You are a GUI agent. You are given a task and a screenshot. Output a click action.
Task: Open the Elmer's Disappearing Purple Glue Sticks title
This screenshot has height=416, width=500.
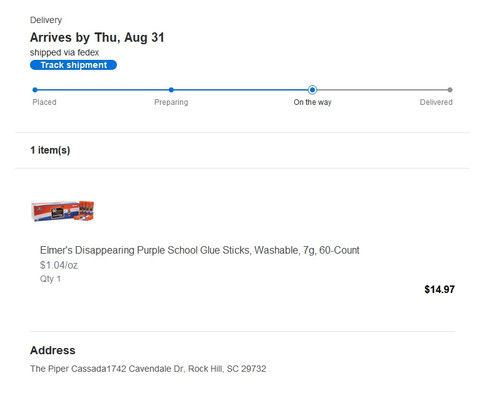(x=200, y=250)
